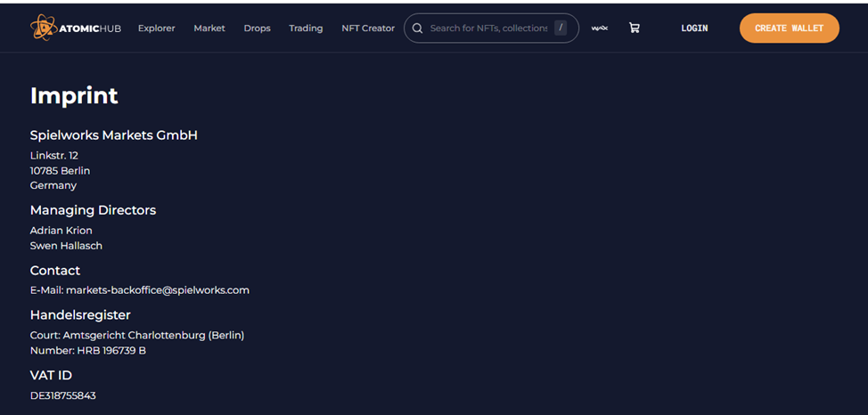Open the Market menu
868x415 pixels.
(x=209, y=28)
